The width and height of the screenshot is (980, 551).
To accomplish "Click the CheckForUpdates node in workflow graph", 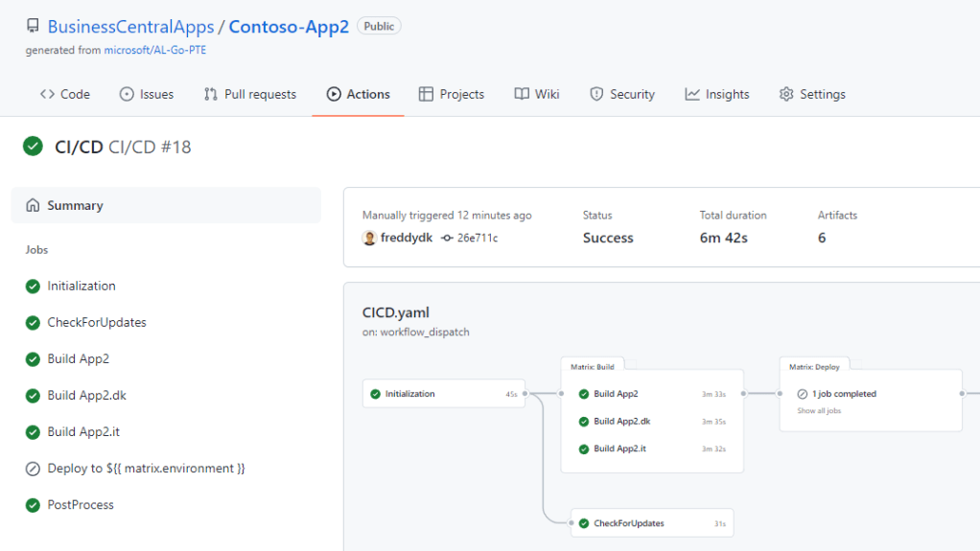I will [628, 523].
